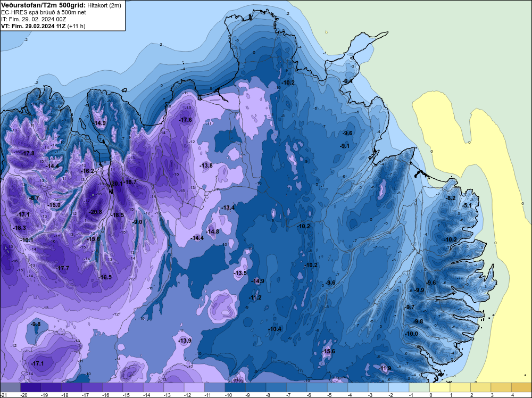Click the -14.8 temperature label
Screen dimensions: 532x398
point(213,231)
